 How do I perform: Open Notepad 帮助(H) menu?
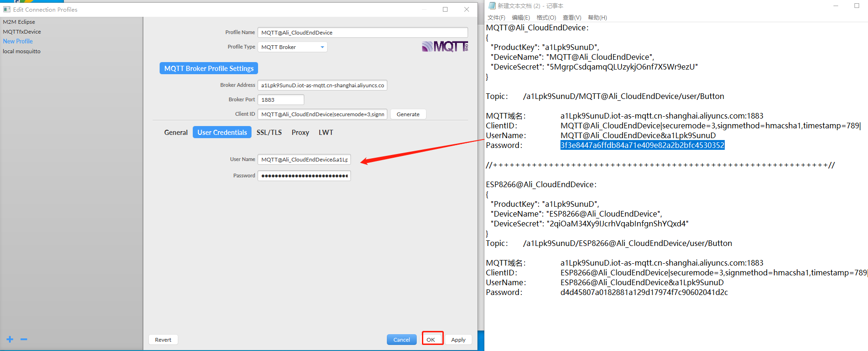pyautogui.click(x=597, y=18)
